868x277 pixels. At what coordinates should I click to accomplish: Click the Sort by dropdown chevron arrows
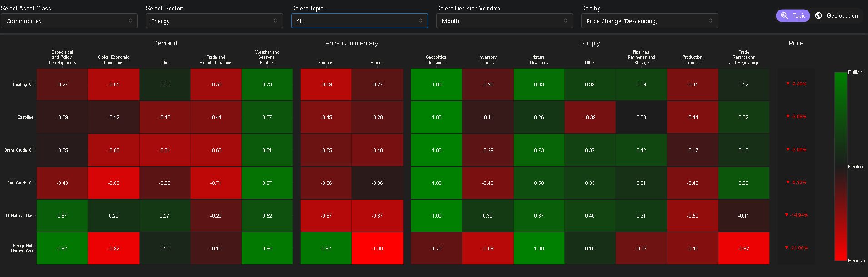pyautogui.click(x=711, y=20)
